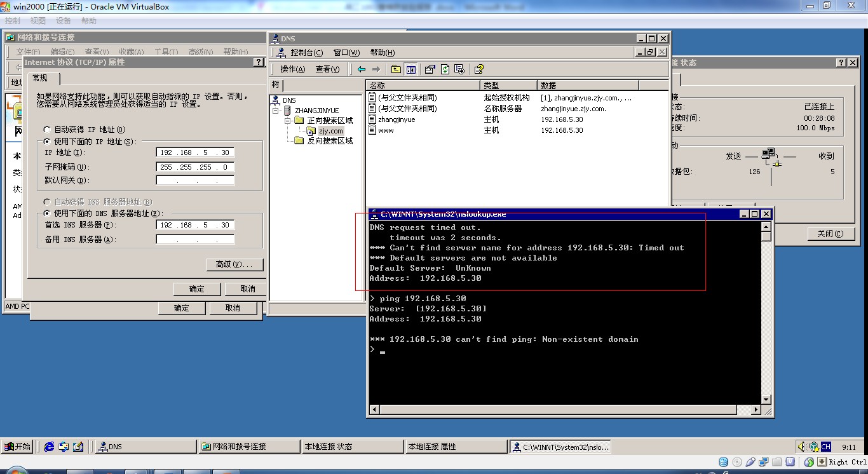Open the Properties icon in DNS toolbar

[x=430, y=69]
